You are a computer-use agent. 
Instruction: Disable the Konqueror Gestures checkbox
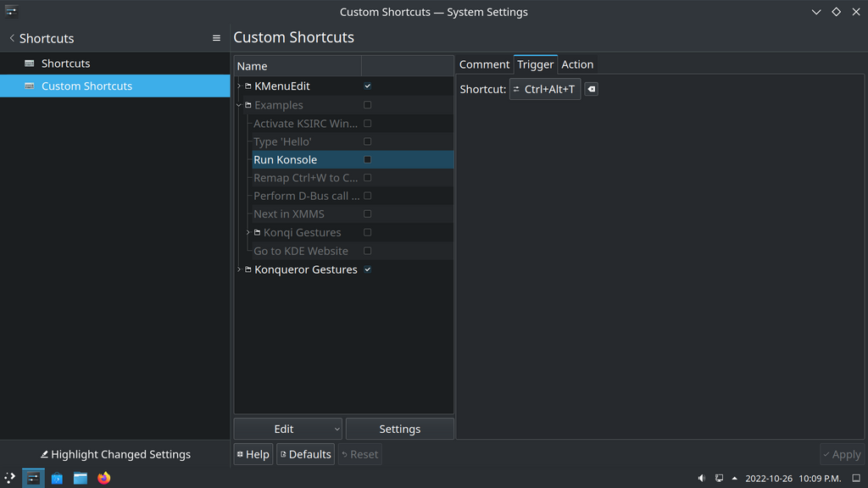pos(367,269)
